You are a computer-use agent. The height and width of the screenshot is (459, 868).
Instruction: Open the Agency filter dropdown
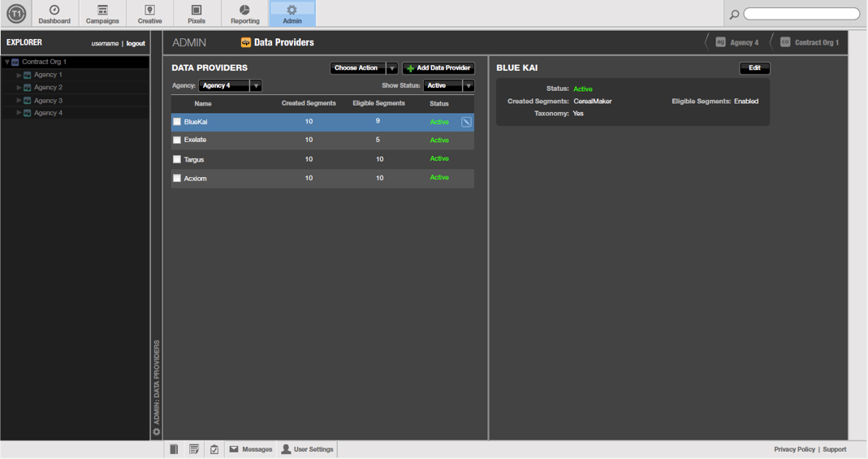click(x=230, y=86)
